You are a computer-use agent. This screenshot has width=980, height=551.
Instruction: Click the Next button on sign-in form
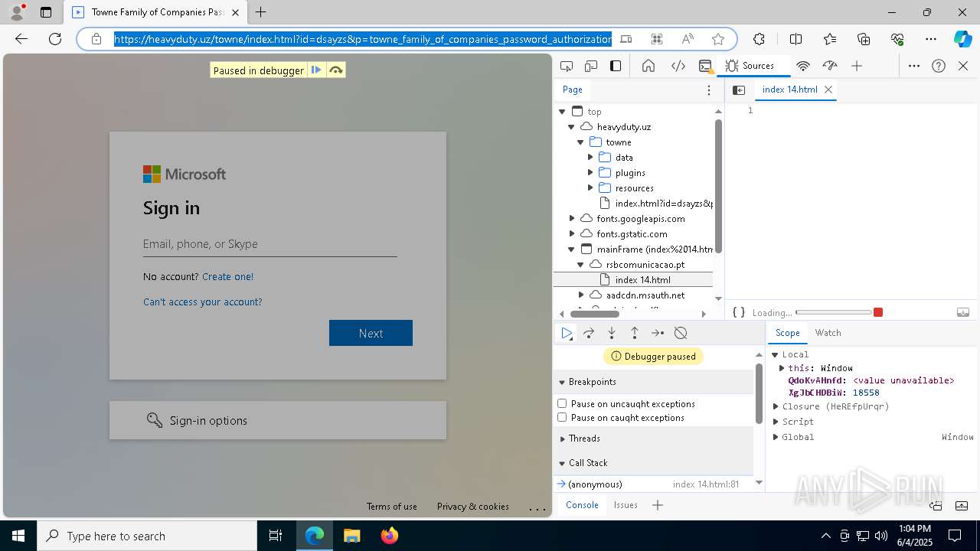click(x=371, y=333)
